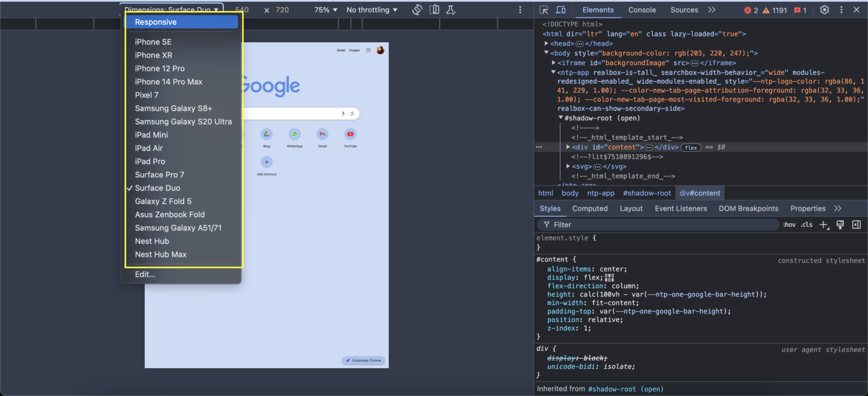868x396 pixels.
Task: Click the experimental flask icon in device toolbar
Action: [450, 10]
